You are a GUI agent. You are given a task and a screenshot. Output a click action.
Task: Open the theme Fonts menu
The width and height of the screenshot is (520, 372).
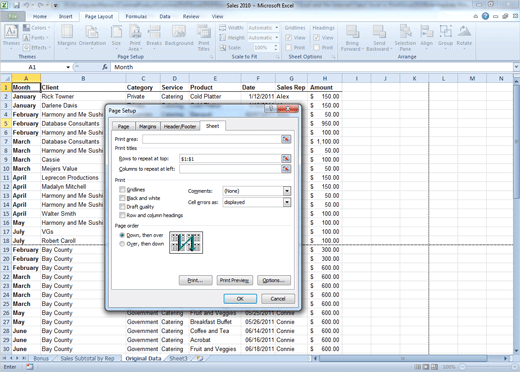pyautogui.click(x=36, y=38)
